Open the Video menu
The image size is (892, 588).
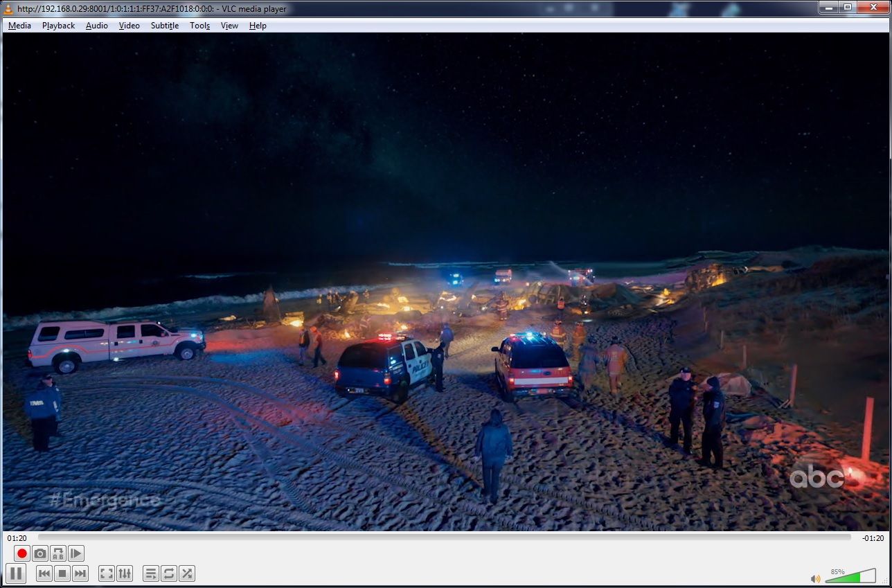[129, 26]
